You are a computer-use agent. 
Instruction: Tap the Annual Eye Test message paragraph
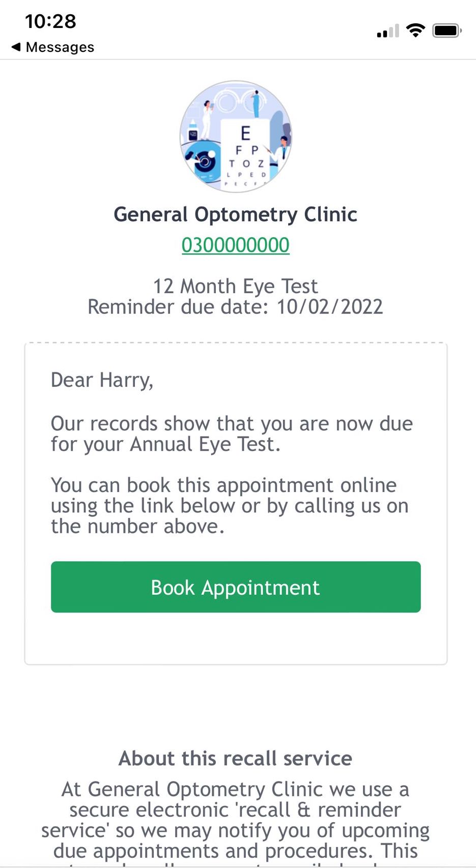click(x=232, y=434)
